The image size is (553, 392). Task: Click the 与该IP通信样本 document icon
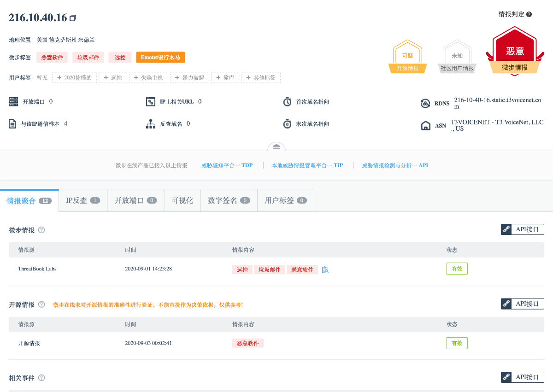coord(13,124)
